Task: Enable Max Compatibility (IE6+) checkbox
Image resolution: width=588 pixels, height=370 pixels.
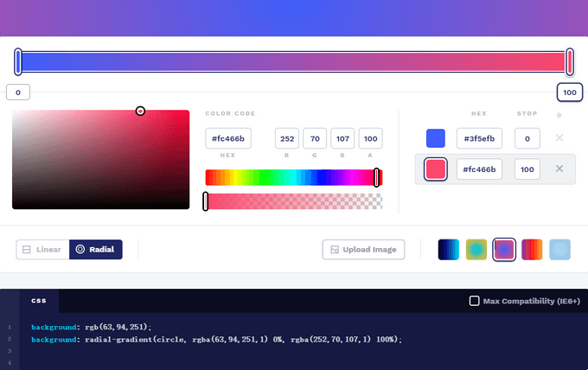Action: (474, 301)
